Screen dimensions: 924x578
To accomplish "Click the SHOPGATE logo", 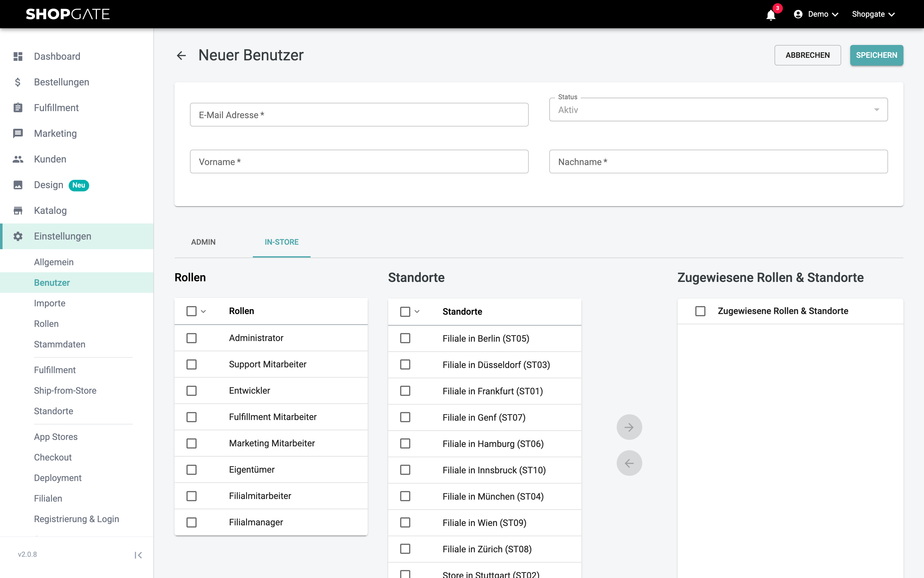I will [x=68, y=14].
